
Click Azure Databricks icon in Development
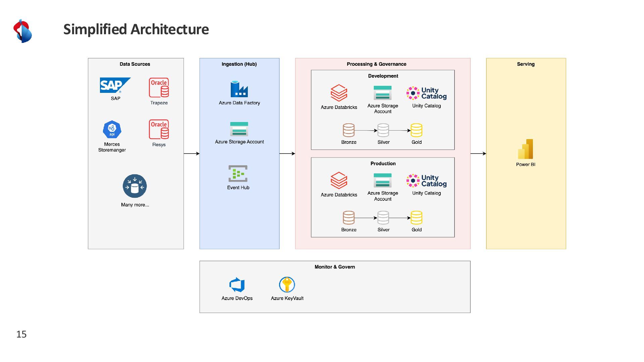click(339, 93)
